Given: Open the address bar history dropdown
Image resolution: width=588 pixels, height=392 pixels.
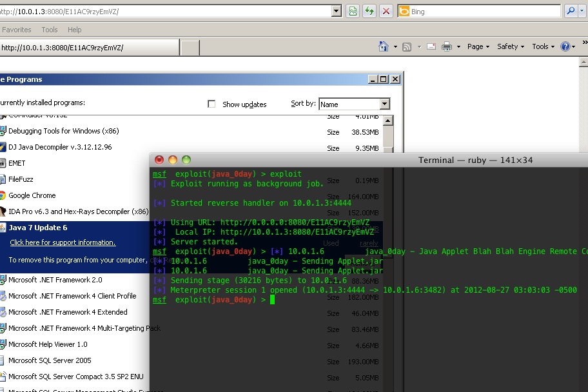Looking at the screenshot, I should pyautogui.click(x=337, y=11).
